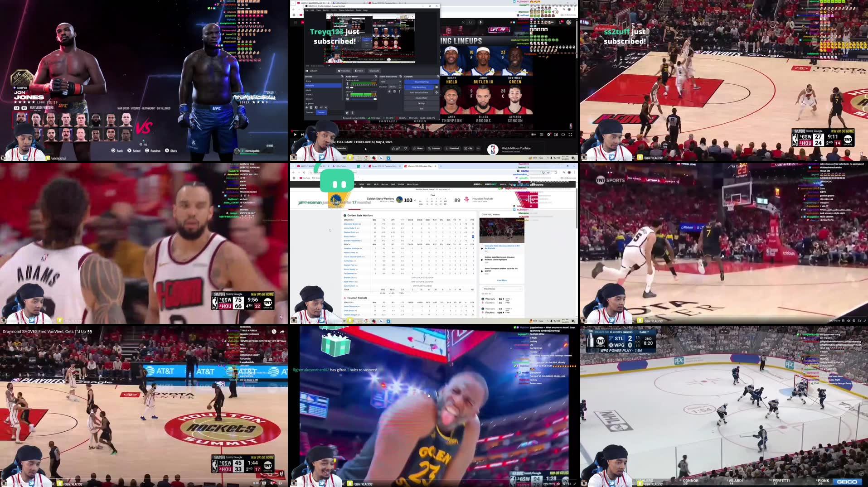
Task: Move scene down arrow in Scenes dock
Action: [326, 107]
